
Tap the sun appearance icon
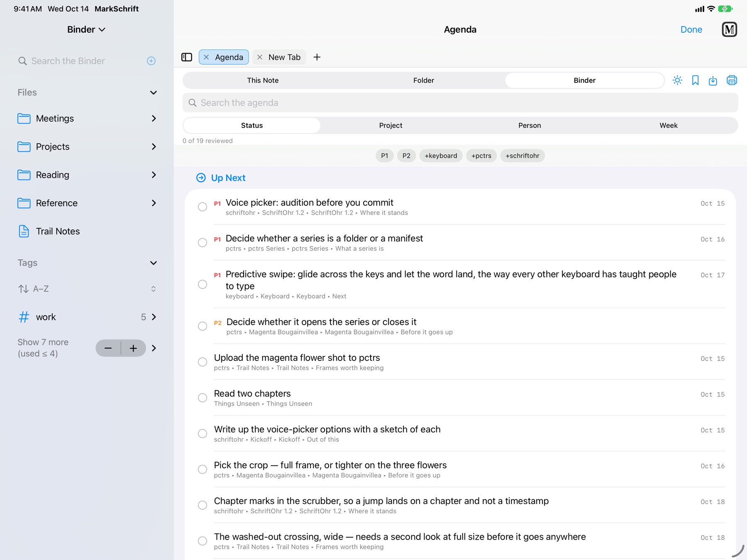pyautogui.click(x=677, y=80)
